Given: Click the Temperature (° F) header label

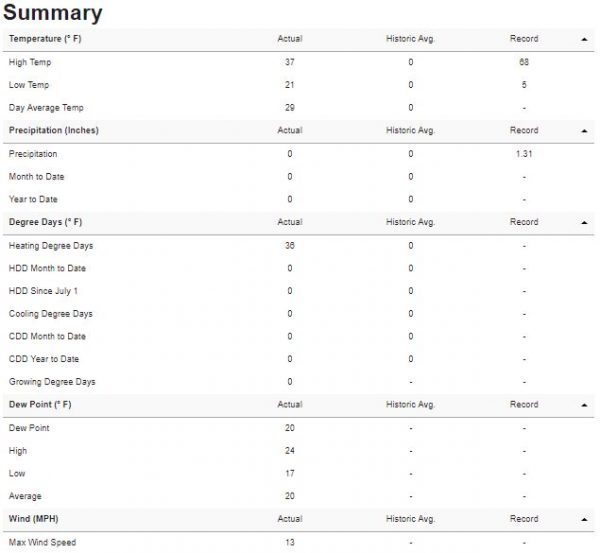Looking at the screenshot, I should pos(45,39).
